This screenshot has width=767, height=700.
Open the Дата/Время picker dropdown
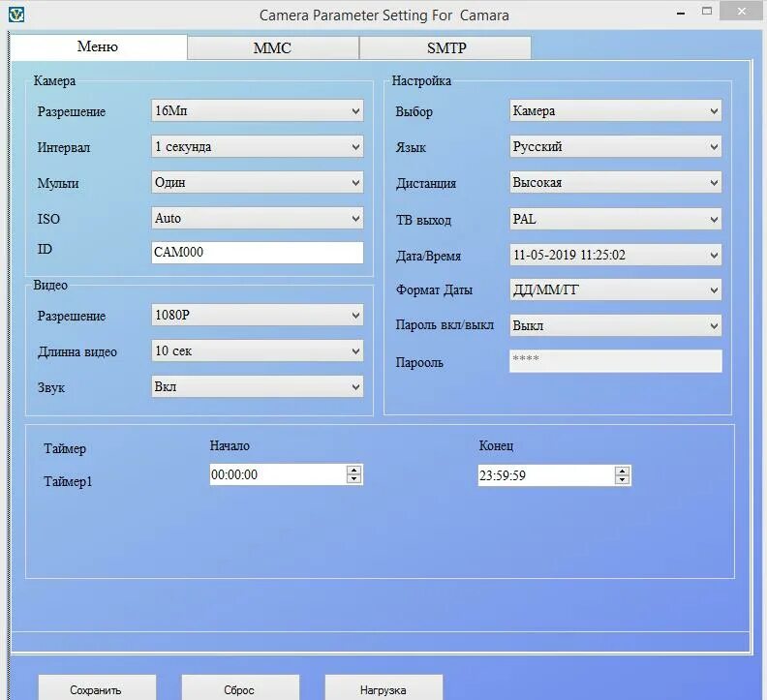[x=615, y=255]
